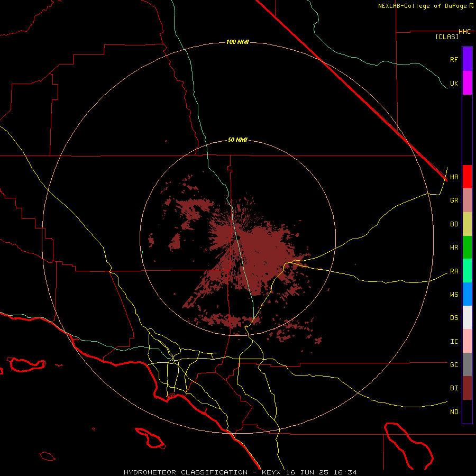Click the GR legend label

click(x=454, y=200)
